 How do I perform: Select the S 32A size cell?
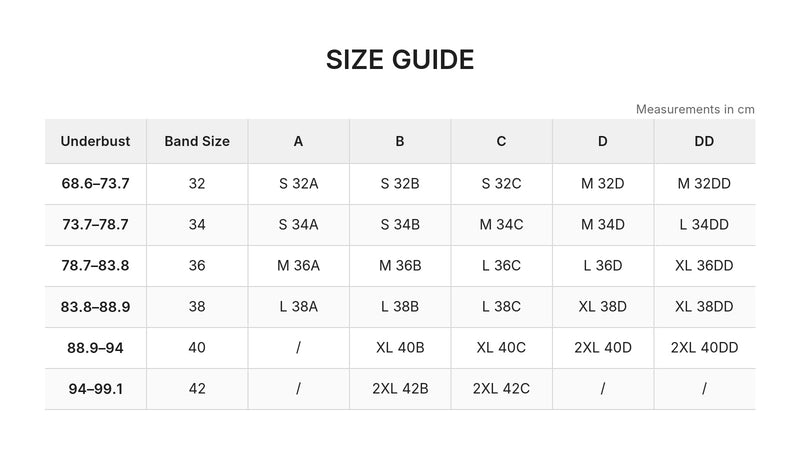pos(298,184)
